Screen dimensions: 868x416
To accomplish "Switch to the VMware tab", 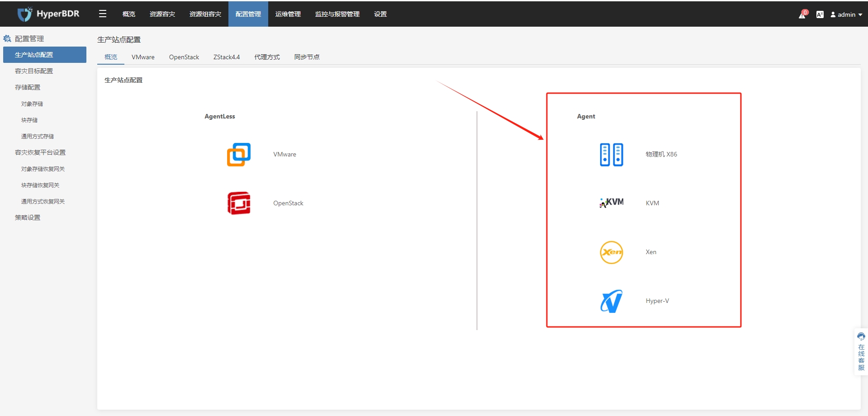I will coord(143,57).
